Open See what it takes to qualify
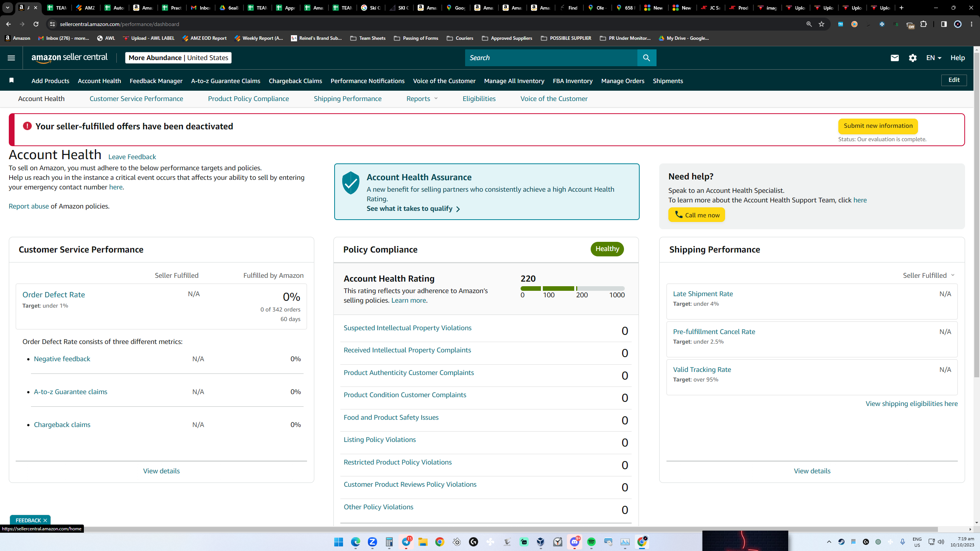 [413, 209]
